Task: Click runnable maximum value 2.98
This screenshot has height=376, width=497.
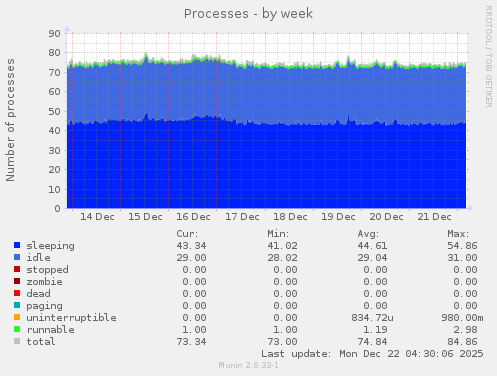Action: click(x=465, y=330)
